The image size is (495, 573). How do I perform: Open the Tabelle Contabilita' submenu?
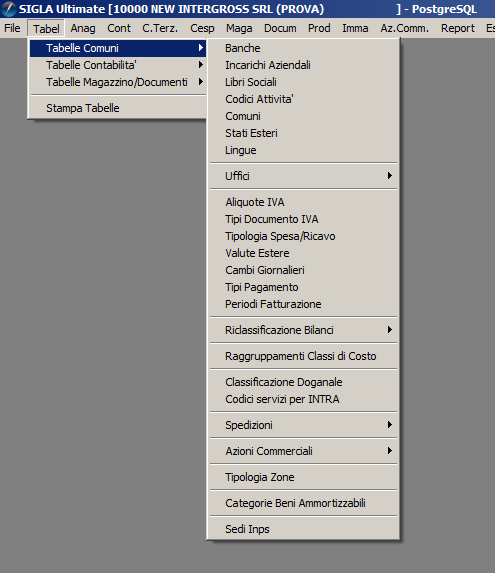coord(118,65)
